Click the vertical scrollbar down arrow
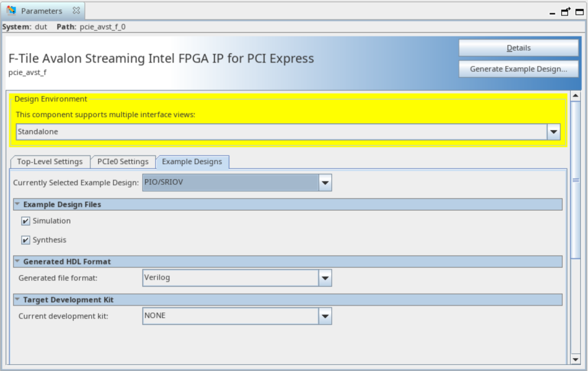 point(576,359)
